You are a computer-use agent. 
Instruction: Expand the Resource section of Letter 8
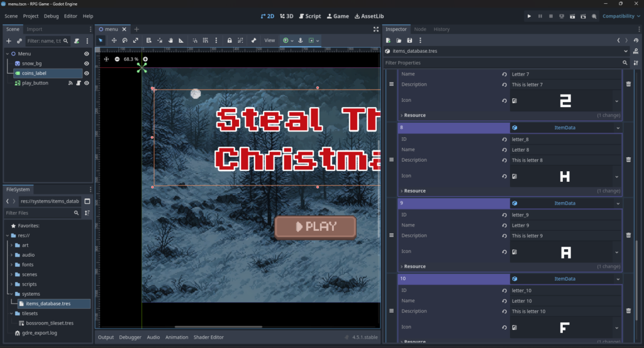tap(414, 191)
